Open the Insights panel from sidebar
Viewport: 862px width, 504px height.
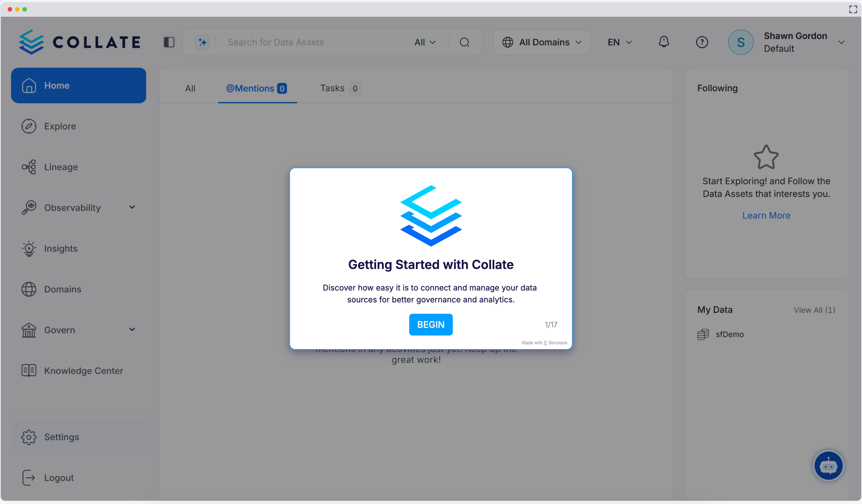[x=61, y=249]
